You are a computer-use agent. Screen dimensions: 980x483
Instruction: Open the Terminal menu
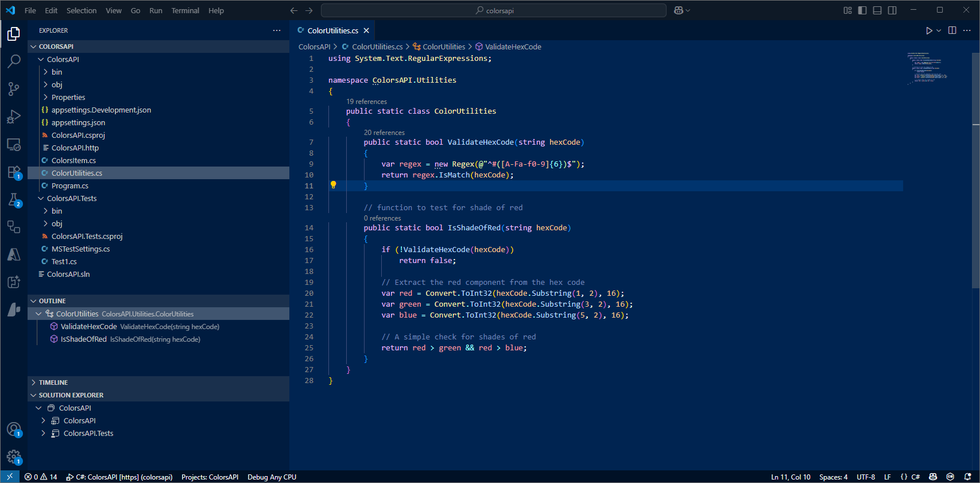tap(185, 10)
